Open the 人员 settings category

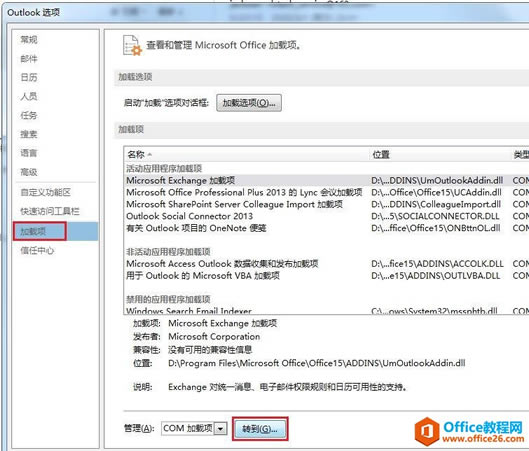tap(29, 96)
